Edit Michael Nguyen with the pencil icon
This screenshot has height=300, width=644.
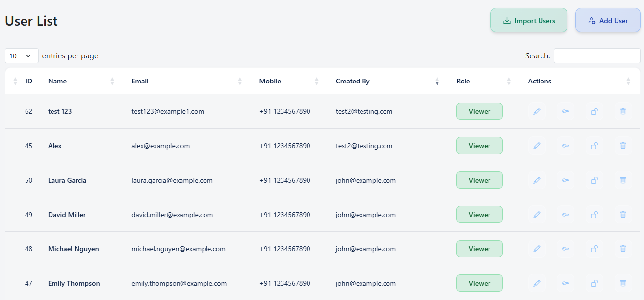(537, 249)
